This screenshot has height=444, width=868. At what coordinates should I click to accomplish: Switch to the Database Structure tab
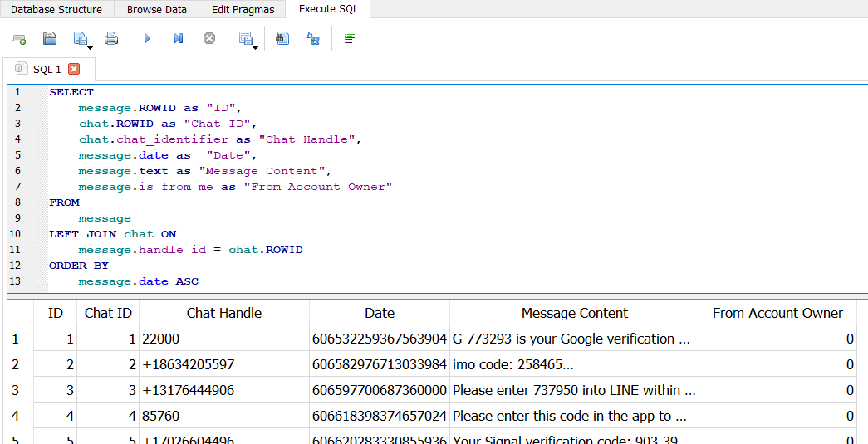click(56, 10)
